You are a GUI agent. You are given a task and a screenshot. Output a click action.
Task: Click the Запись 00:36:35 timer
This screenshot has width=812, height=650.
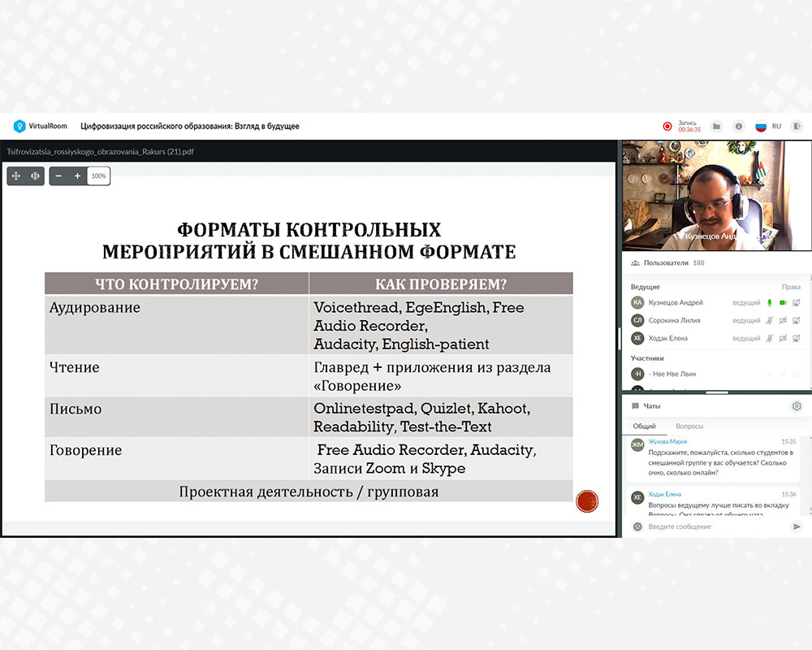[x=689, y=127]
